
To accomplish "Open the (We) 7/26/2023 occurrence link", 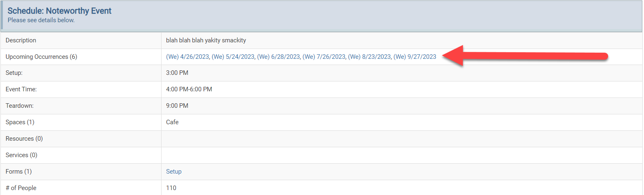I will pyautogui.click(x=324, y=57).
